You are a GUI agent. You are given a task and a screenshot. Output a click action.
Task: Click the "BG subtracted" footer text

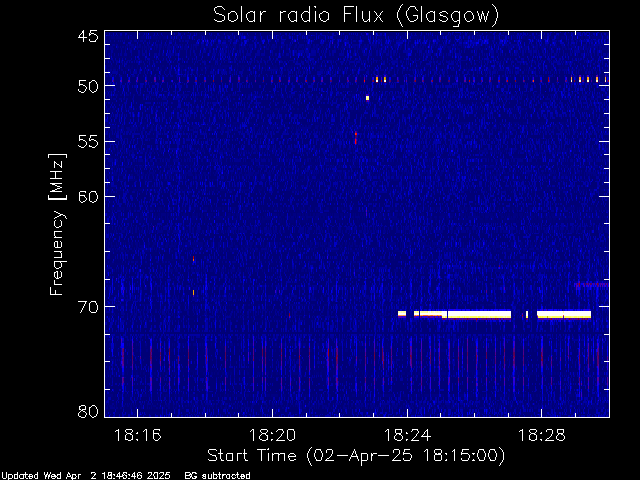point(217,476)
